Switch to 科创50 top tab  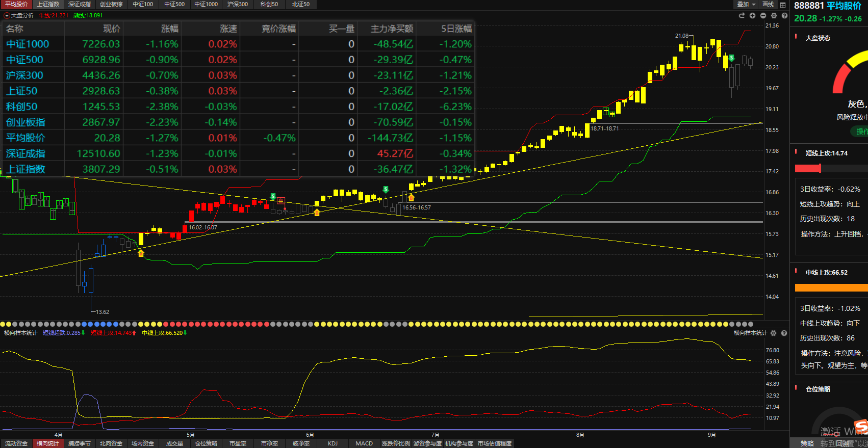[x=269, y=4]
